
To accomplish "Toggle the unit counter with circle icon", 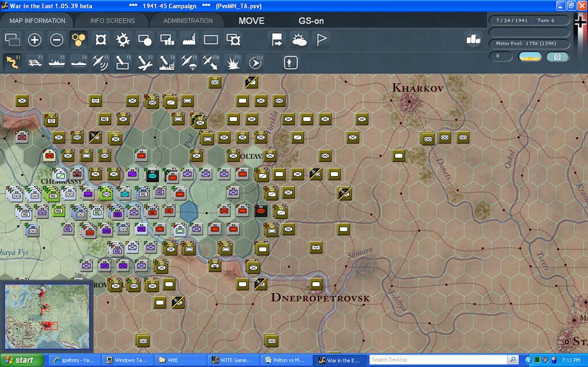I will tap(145, 40).
